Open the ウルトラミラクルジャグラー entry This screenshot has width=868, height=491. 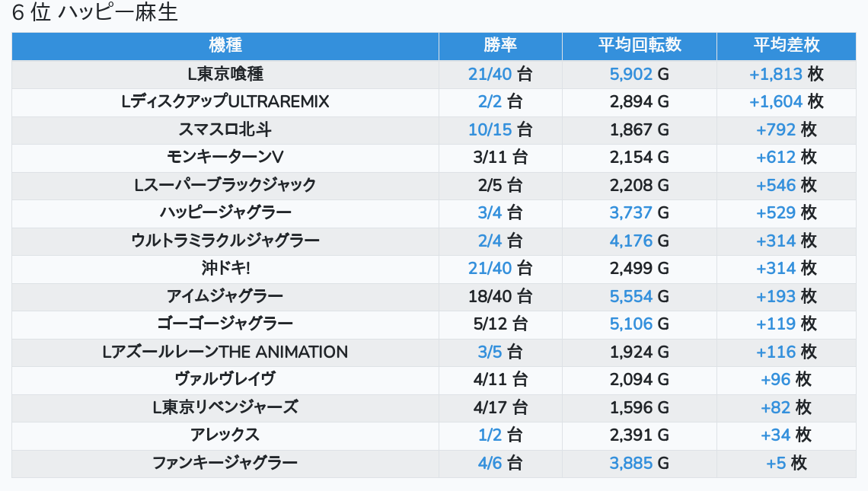(225, 241)
